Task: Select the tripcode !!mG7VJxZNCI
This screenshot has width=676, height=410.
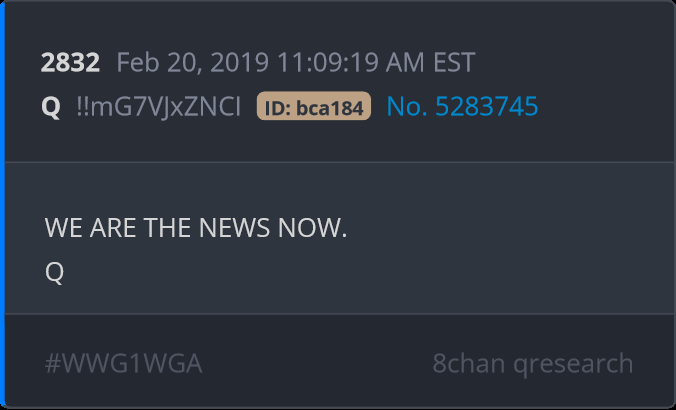Action: [x=159, y=106]
